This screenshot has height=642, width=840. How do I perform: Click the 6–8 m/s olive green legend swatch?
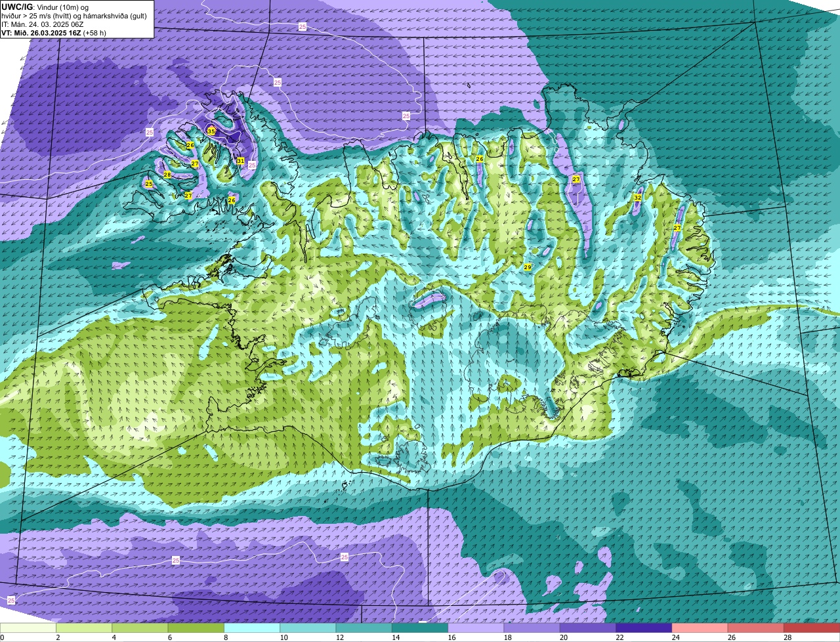(196, 628)
